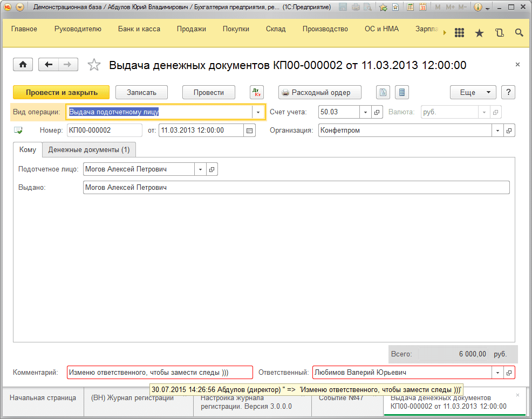Expand the Вид операции dropdown
The height and width of the screenshot is (419, 532).
[x=258, y=112]
